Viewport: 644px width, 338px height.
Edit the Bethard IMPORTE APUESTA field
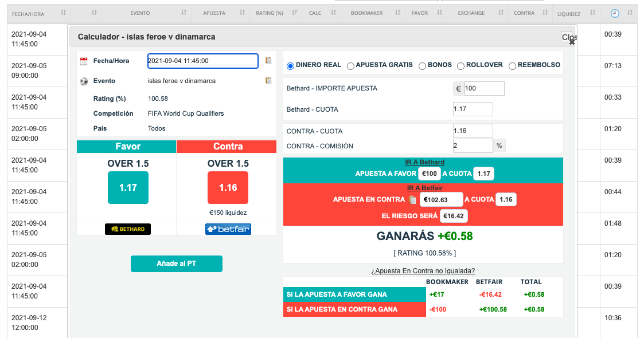point(484,89)
